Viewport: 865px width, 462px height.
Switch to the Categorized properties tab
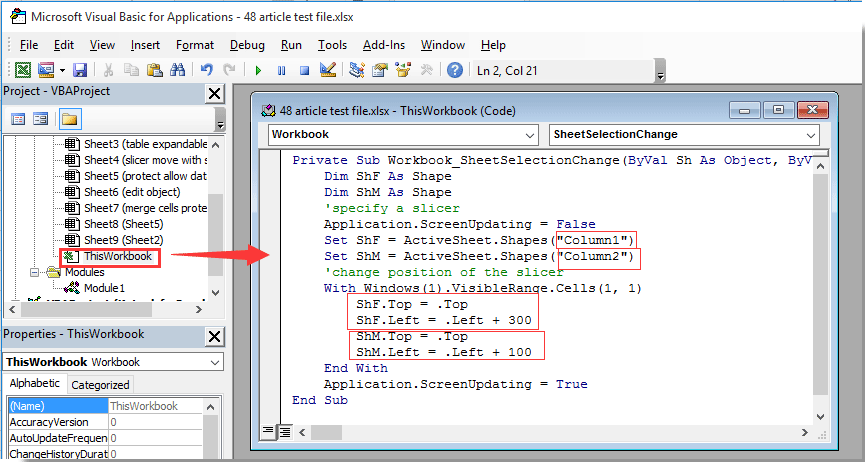click(x=100, y=385)
